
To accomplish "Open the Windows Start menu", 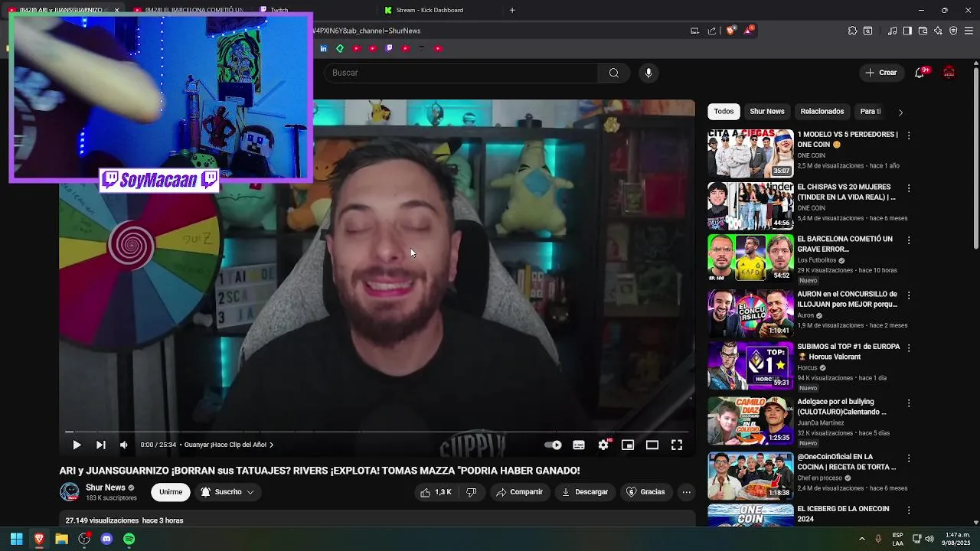I will tap(16, 539).
